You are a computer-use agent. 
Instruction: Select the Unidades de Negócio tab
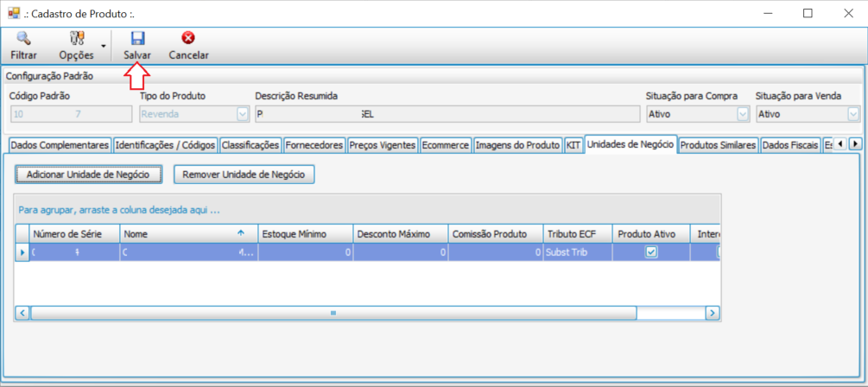tap(630, 144)
